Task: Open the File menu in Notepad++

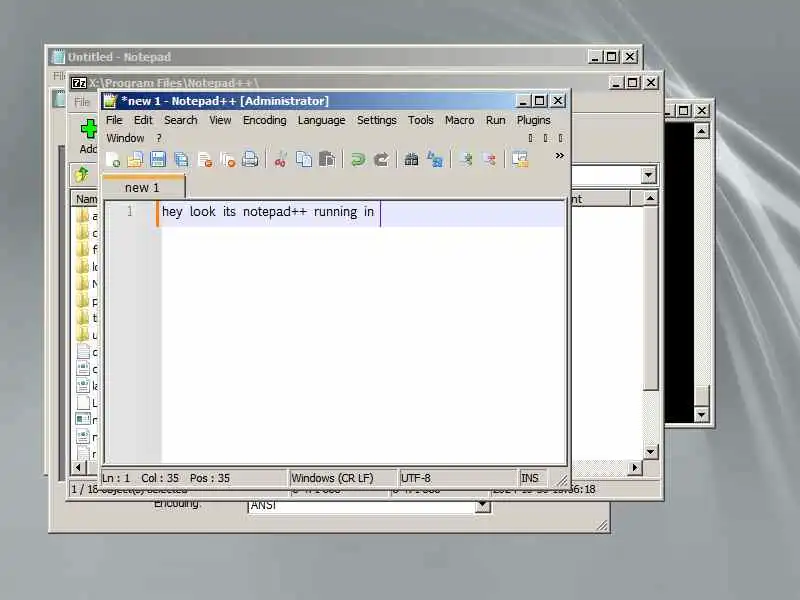Action: click(x=114, y=120)
